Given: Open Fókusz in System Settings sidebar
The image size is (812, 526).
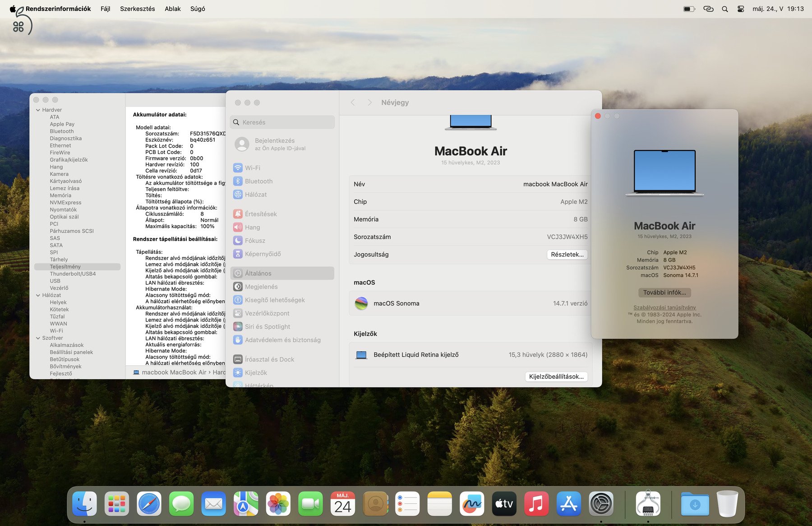Looking at the screenshot, I should (x=282, y=241).
